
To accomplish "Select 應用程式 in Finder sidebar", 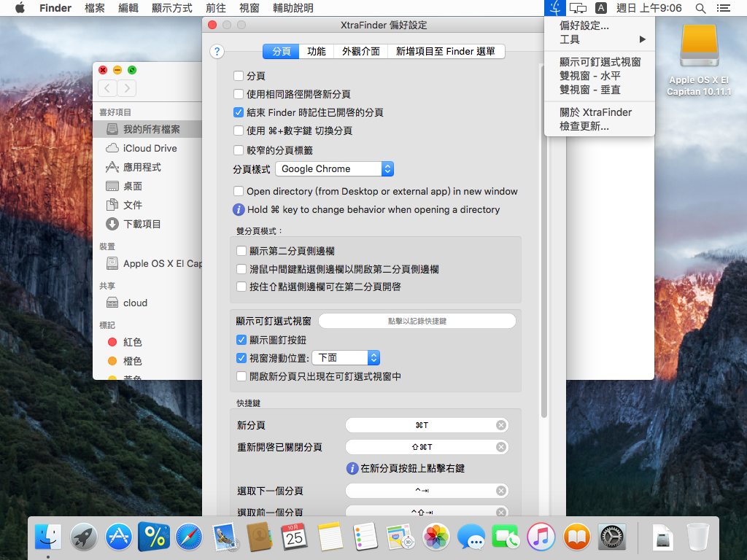I will [x=147, y=167].
